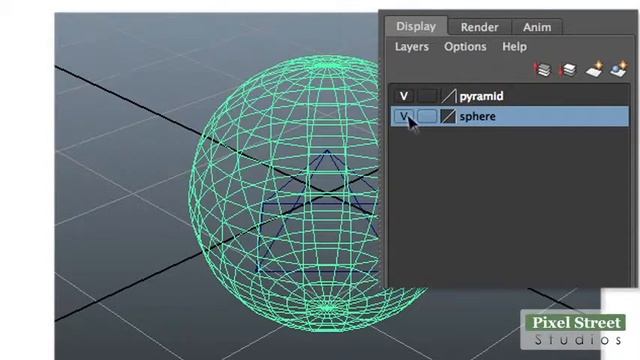Move selected layer up icon
The width and height of the screenshot is (640, 360).
pos(543,70)
